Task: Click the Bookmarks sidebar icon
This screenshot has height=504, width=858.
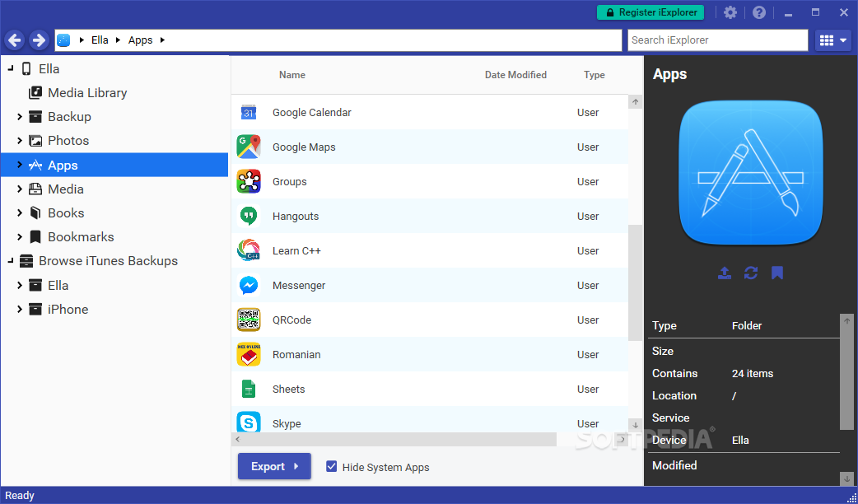Action: [35, 237]
